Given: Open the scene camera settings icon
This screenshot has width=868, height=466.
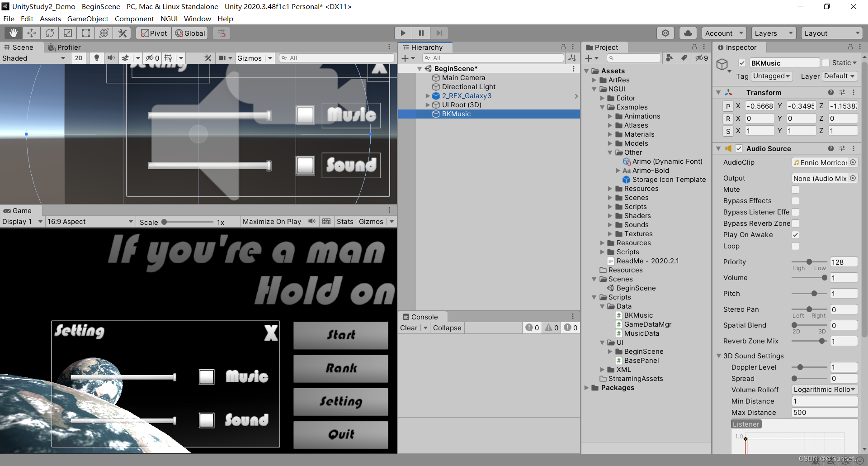Looking at the screenshot, I should pyautogui.click(x=222, y=58).
